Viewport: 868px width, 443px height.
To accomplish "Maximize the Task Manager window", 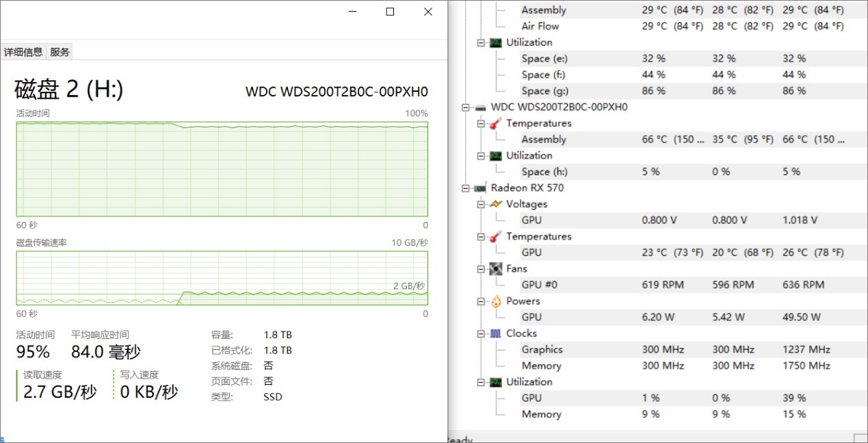I will pyautogui.click(x=390, y=12).
